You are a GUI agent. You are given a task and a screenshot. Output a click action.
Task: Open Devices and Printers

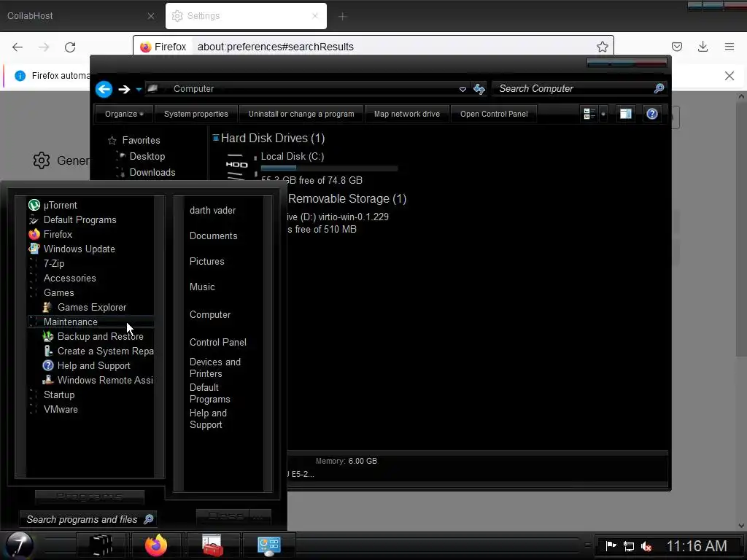tap(215, 367)
